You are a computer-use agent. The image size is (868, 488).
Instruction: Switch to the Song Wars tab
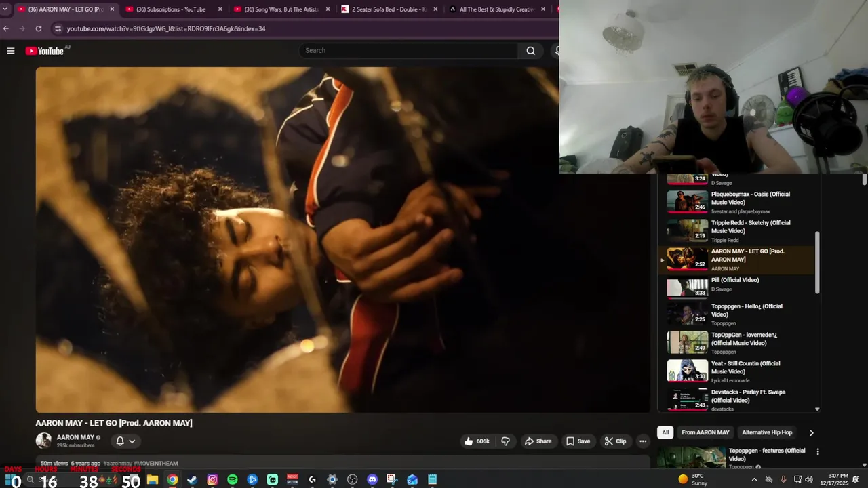click(283, 9)
